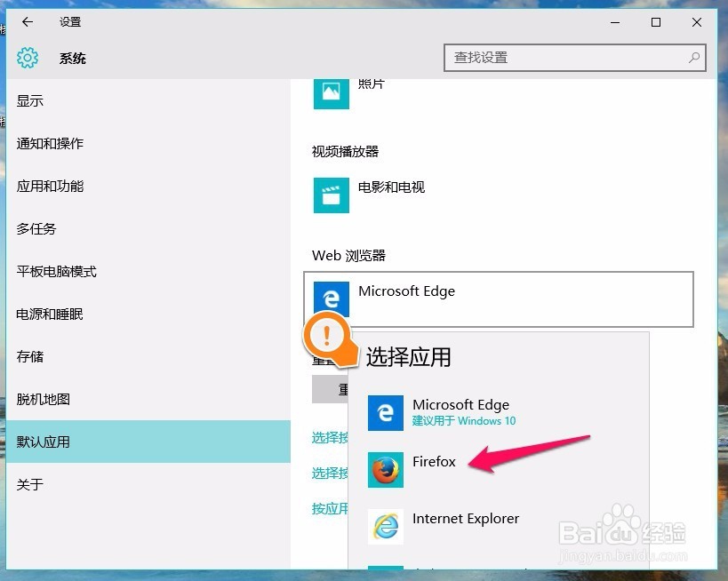Screen dimensions: 728x581
Task: Select 存储 in the sidebar
Action: click(148, 356)
